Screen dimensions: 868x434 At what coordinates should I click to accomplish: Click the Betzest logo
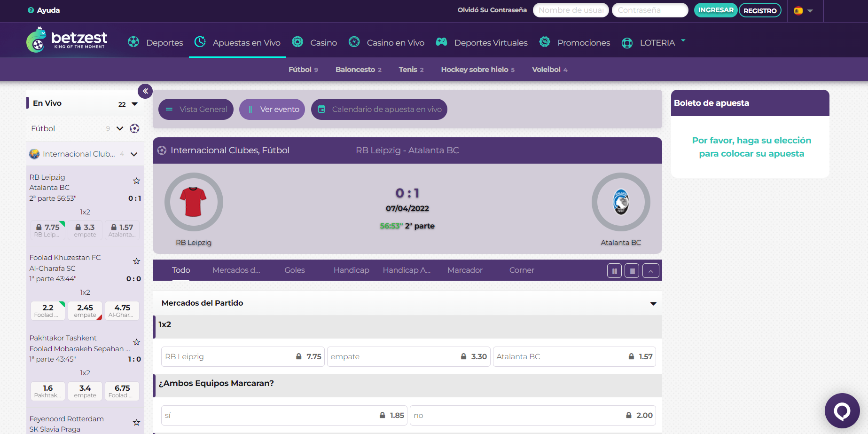pyautogui.click(x=67, y=39)
